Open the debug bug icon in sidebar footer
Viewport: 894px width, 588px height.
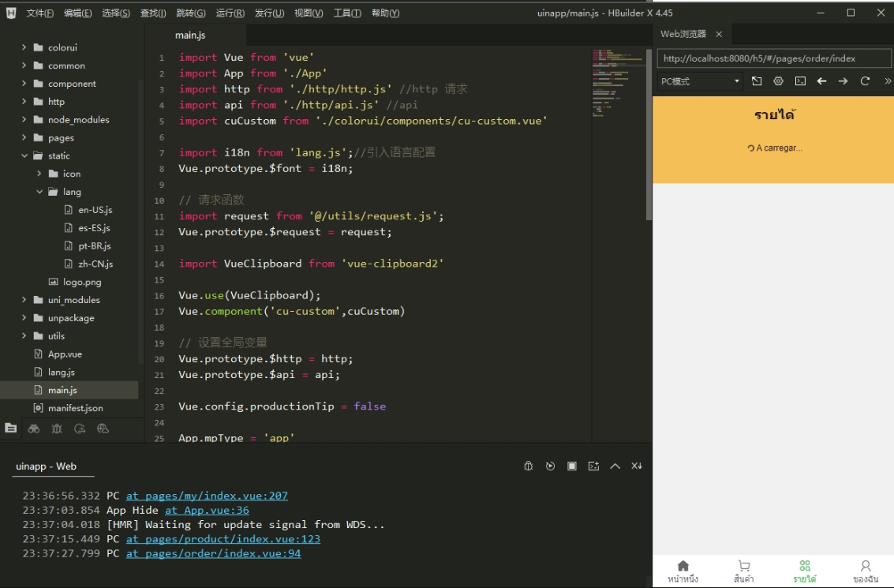point(57,429)
